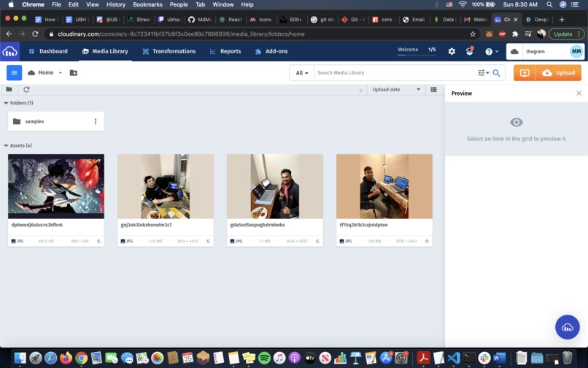Click the Spotlight search icon in menu bar
Screen dimensions: 588x368
point(549,4)
